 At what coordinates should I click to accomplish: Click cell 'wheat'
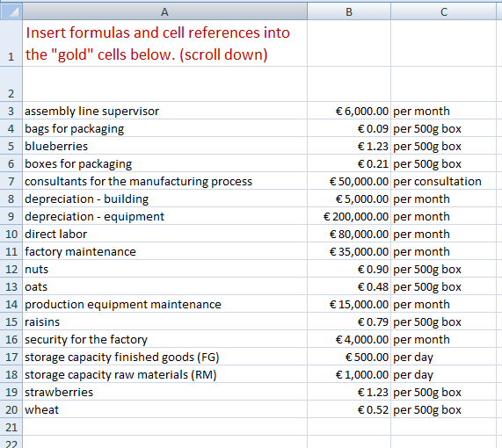[165, 409]
